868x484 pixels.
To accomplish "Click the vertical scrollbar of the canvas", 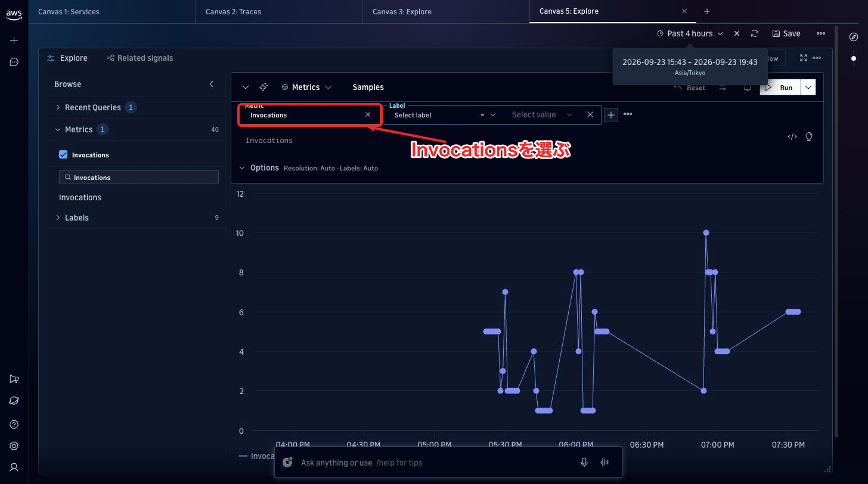I will coord(836,231).
